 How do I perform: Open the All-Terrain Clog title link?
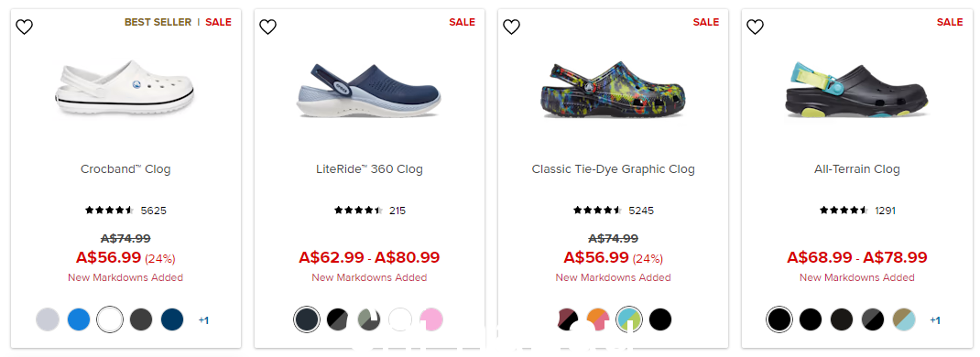857,169
